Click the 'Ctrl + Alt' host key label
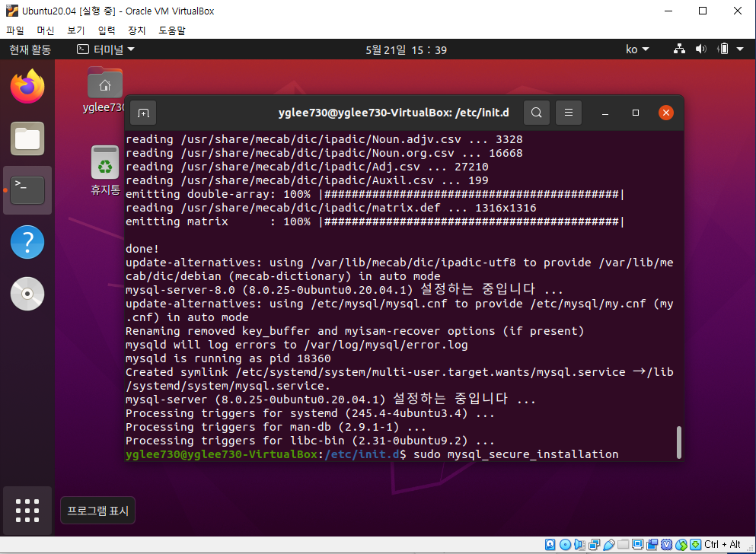This screenshot has width=756, height=554. point(723,544)
